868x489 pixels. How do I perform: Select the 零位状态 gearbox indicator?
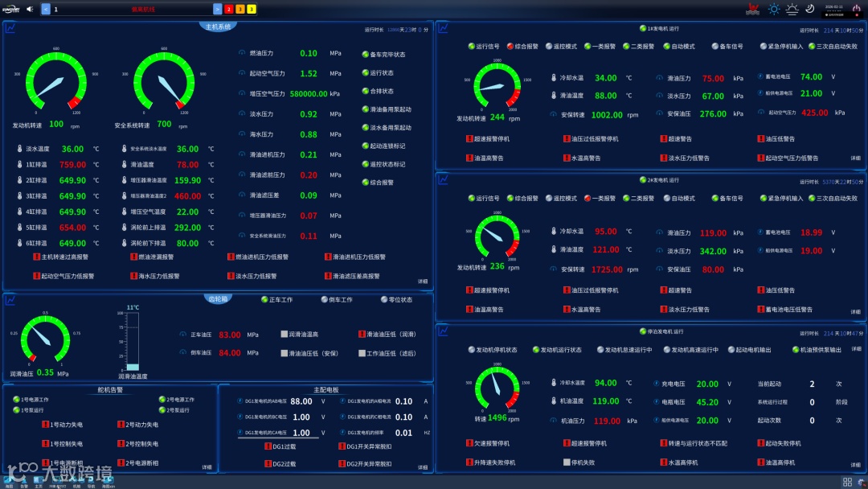396,300
